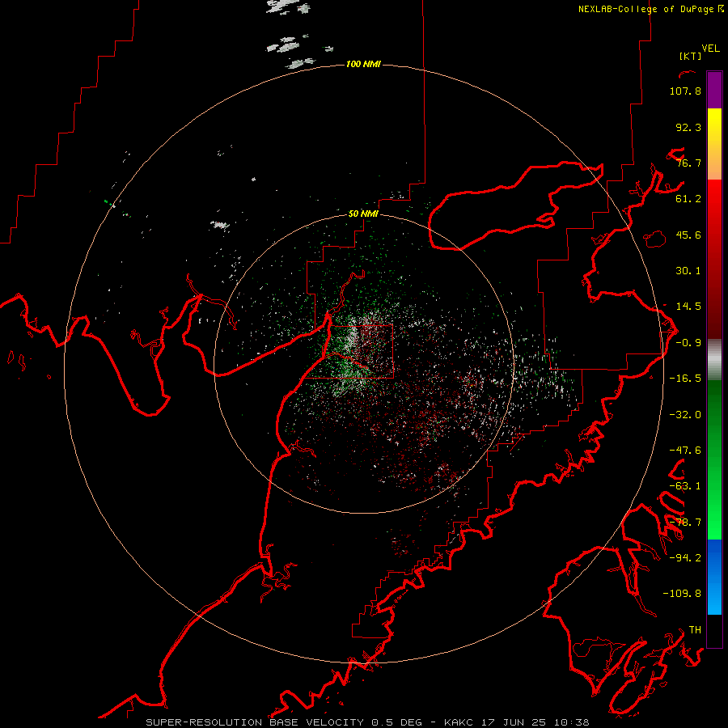Click the [KT] units label
This screenshot has height=728, width=728.
(x=690, y=56)
